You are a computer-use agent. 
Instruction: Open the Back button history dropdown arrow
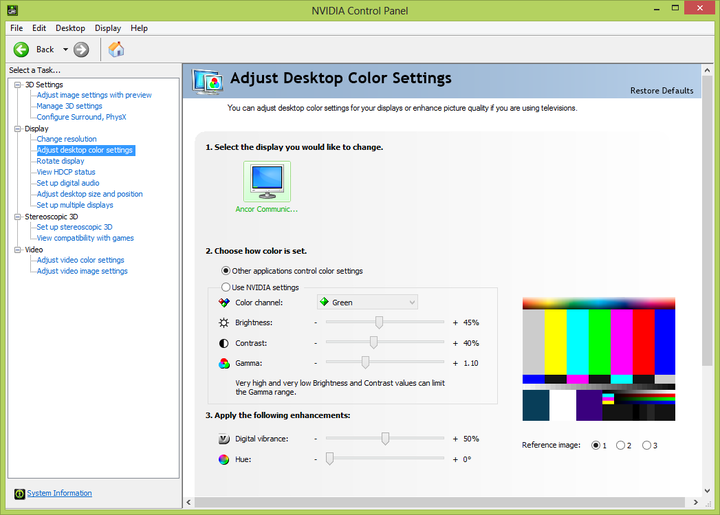pyautogui.click(x=65, y=50)
